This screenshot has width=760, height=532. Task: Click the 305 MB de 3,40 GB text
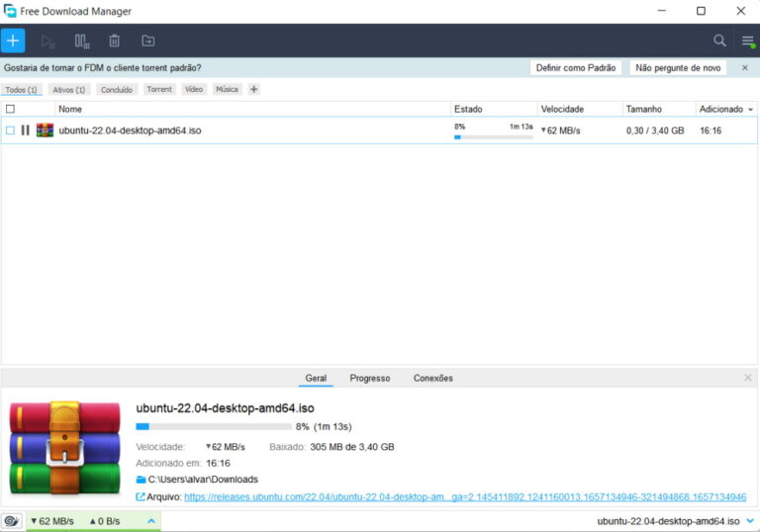point(352,447)
